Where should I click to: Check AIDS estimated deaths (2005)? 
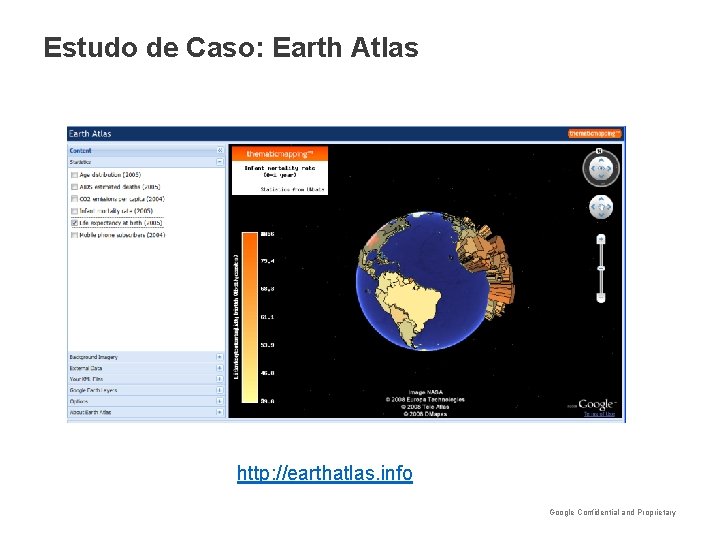click(x=74, y=187)
